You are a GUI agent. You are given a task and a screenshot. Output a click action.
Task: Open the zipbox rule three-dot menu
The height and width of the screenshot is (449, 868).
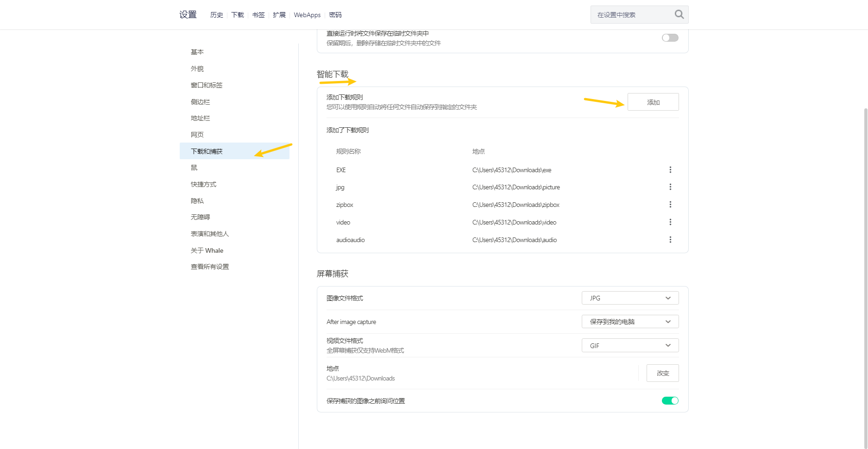670,205
